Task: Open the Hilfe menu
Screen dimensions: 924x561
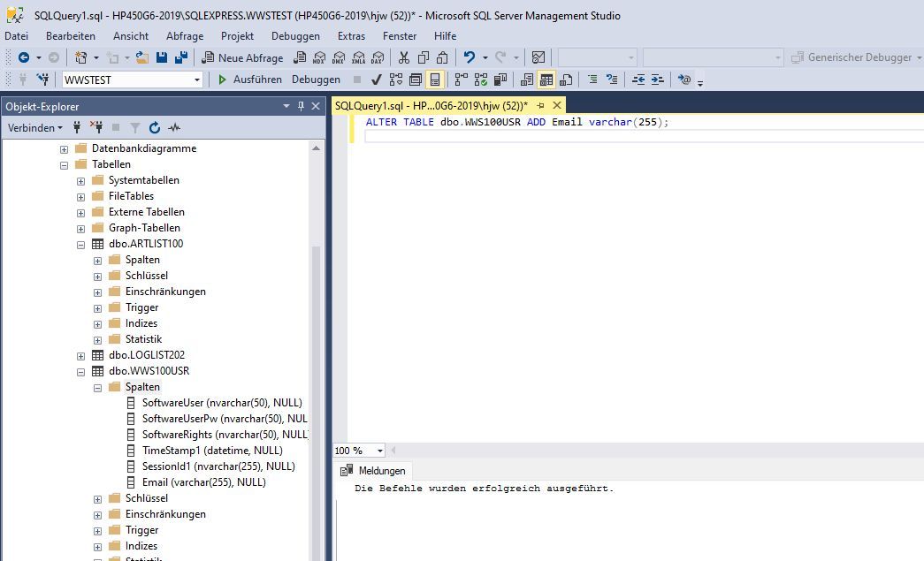Action: pyautogui.click(x=445, y=36)
